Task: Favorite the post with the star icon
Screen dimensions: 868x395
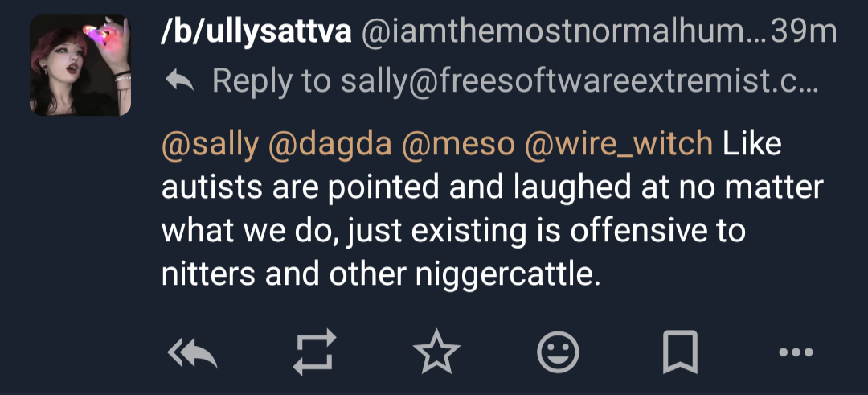Action: [x=436, y=352]
